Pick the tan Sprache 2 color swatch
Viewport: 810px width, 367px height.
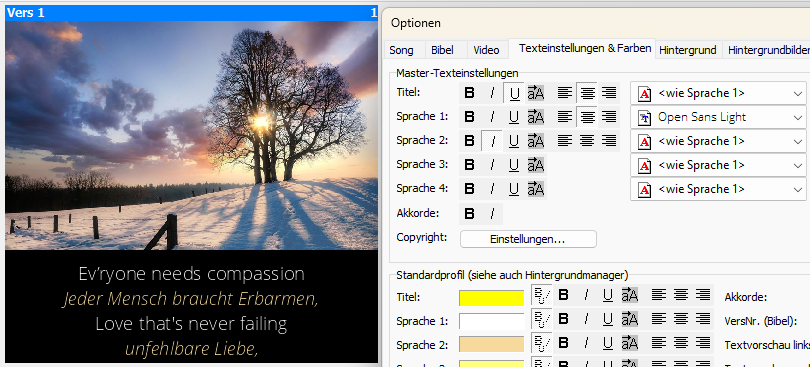pyautogui.click(x=492, y=344)
